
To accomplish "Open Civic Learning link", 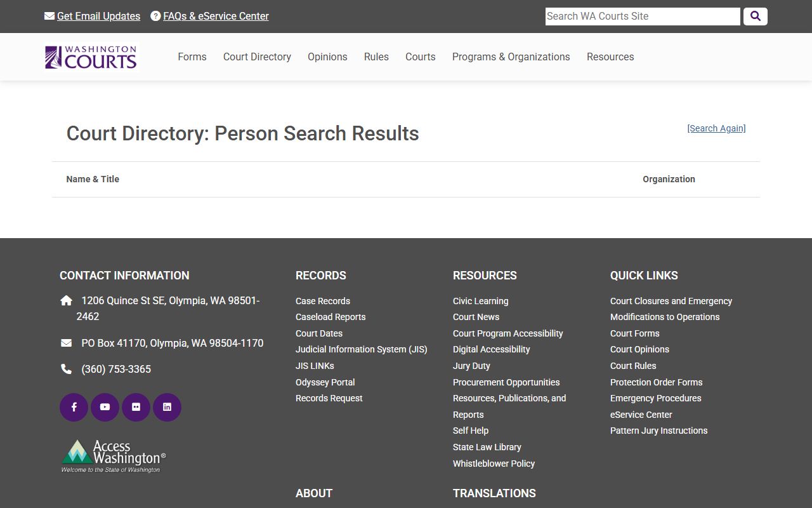I will tap(481, 301).
